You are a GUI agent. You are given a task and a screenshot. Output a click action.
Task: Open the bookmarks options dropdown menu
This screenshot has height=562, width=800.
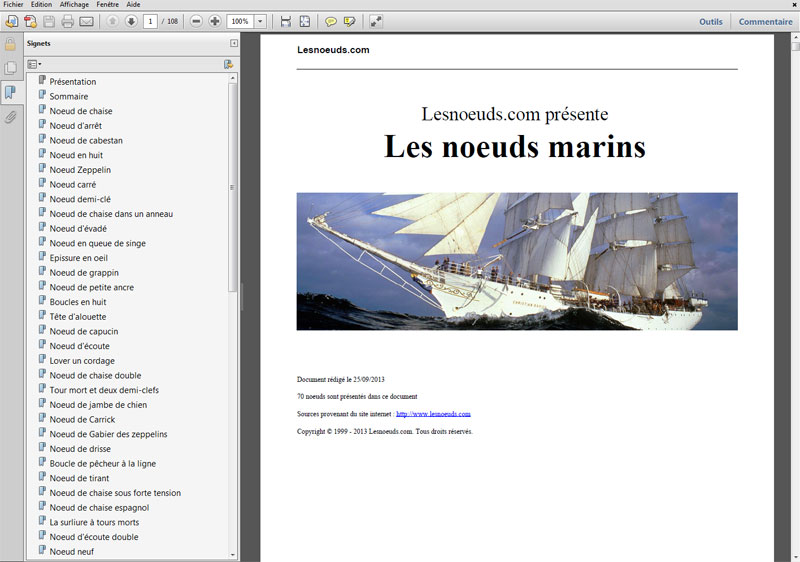[34, 64]
